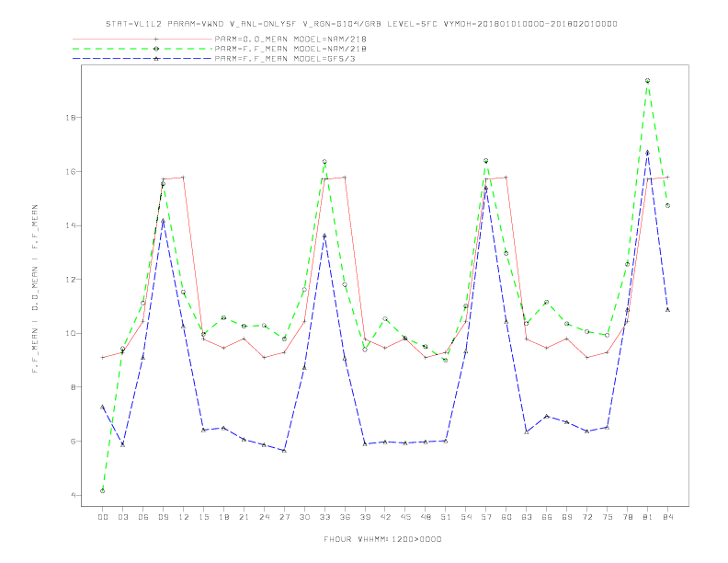Screen dimensions: 728x563
Task: Click x-axis tick label 15
Action: 203,517
